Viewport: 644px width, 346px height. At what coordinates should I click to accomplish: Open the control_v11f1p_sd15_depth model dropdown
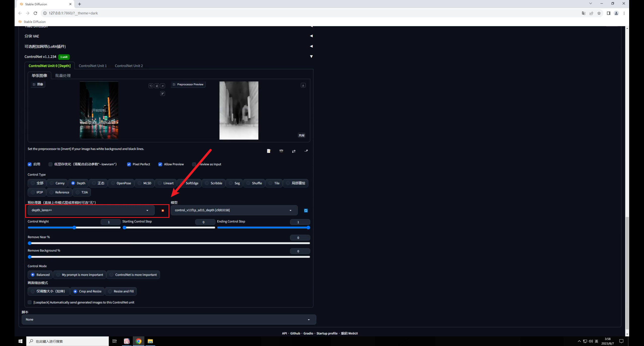coord(234,210)
